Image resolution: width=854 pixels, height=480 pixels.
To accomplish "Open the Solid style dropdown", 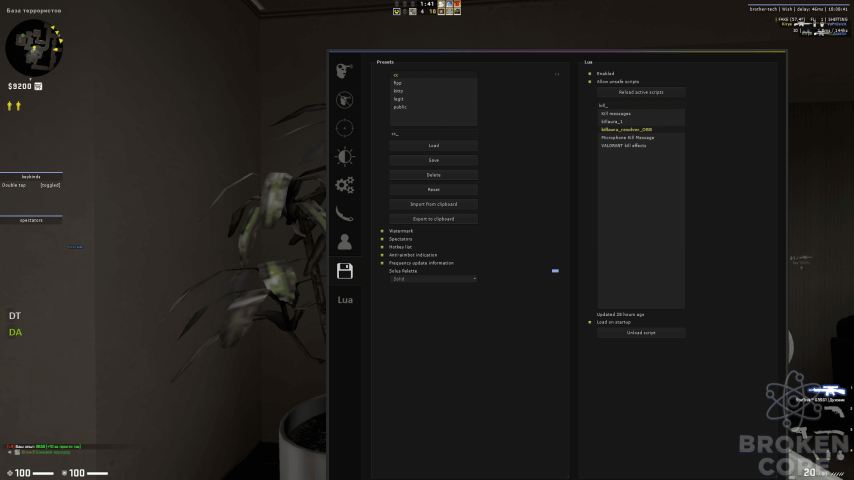I will click(434, 279).
